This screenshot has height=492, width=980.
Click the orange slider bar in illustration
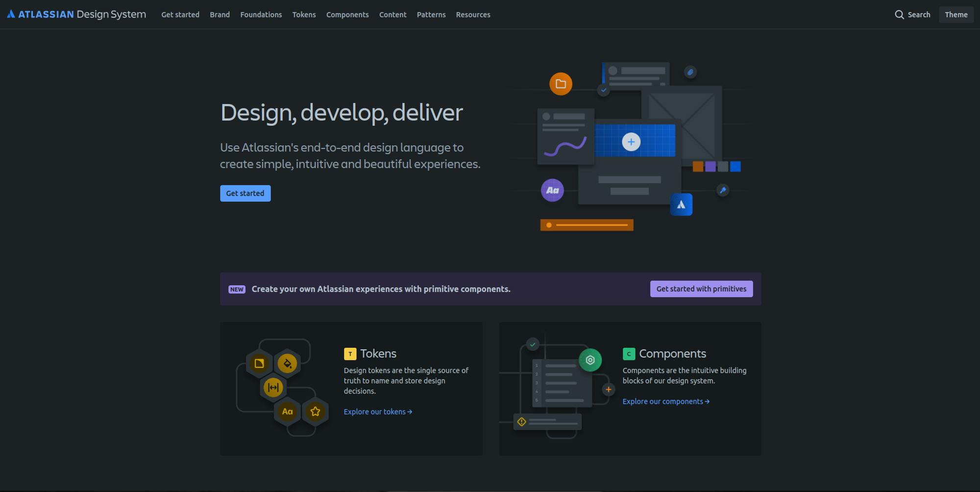click(587, 225)
